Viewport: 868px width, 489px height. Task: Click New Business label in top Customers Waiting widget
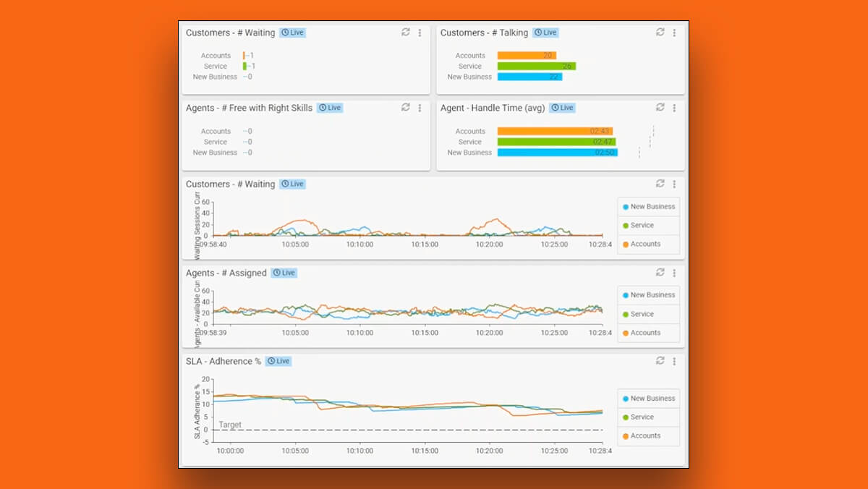click(215, 77)
